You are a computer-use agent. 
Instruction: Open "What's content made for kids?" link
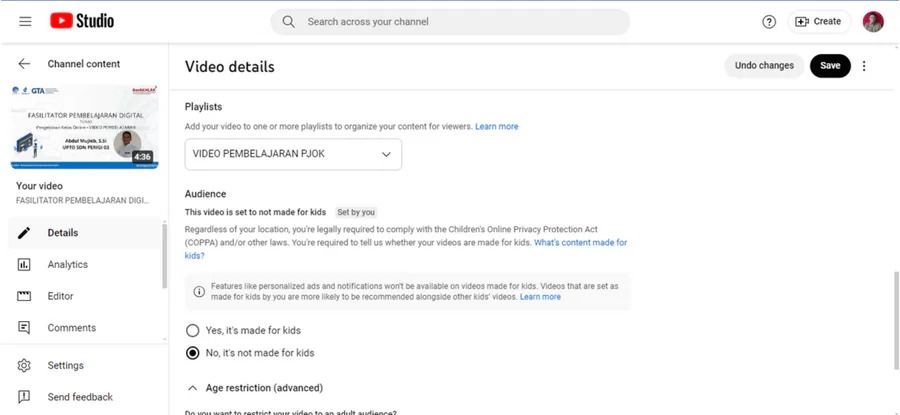(x=580, y=243)
